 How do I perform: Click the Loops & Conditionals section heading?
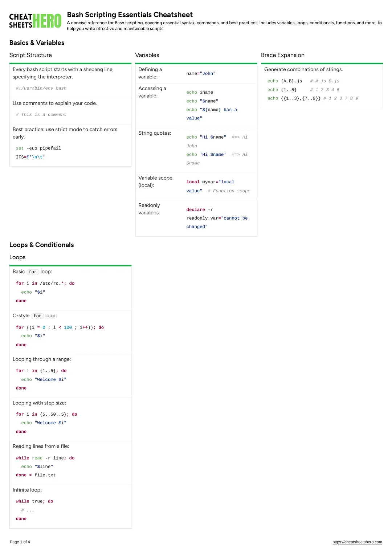[41, 245]
